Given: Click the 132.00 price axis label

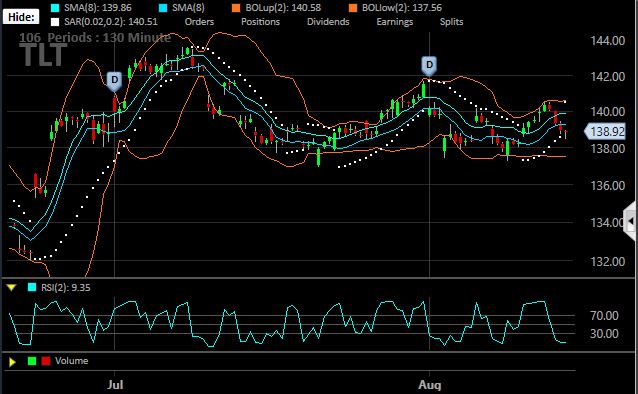Looking at the screenshot, I should coord(607,261).
